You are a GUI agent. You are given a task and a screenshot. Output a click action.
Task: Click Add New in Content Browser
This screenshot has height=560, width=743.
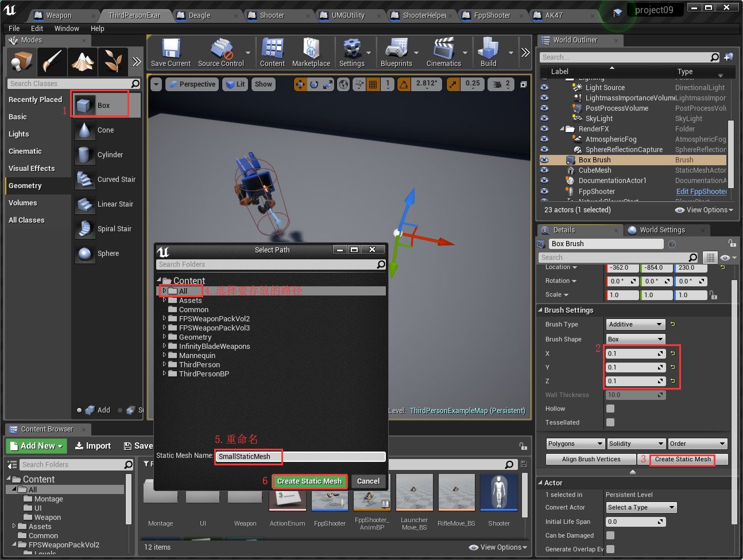(x=37, y=446)
